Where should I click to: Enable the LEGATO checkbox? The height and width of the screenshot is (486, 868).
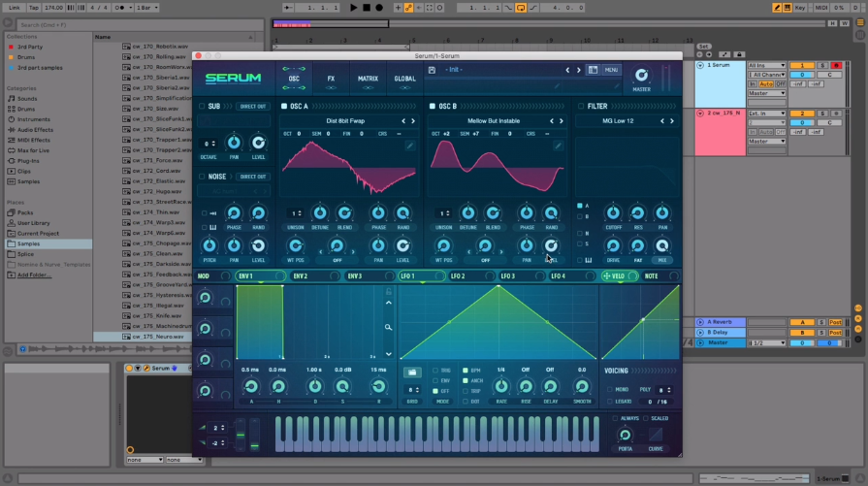click(610, 402)
